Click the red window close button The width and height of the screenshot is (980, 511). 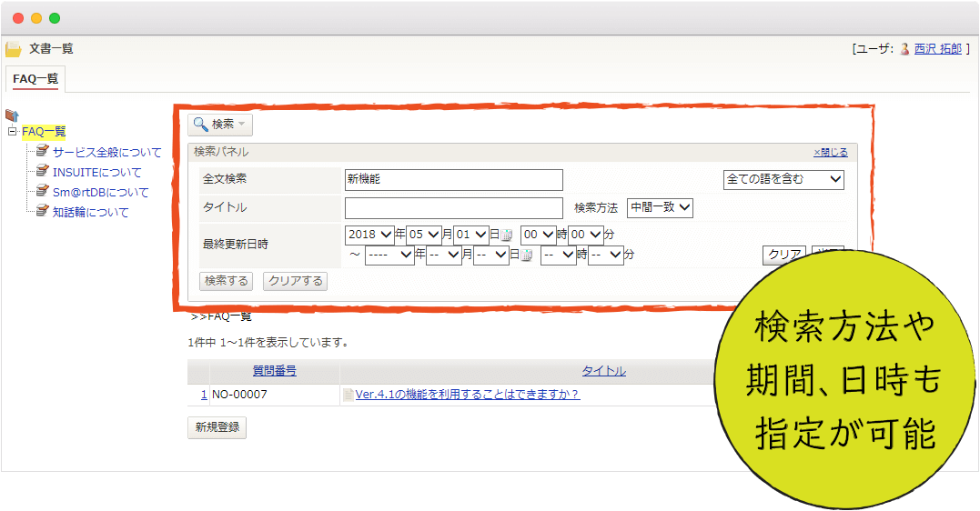[18, 18]
